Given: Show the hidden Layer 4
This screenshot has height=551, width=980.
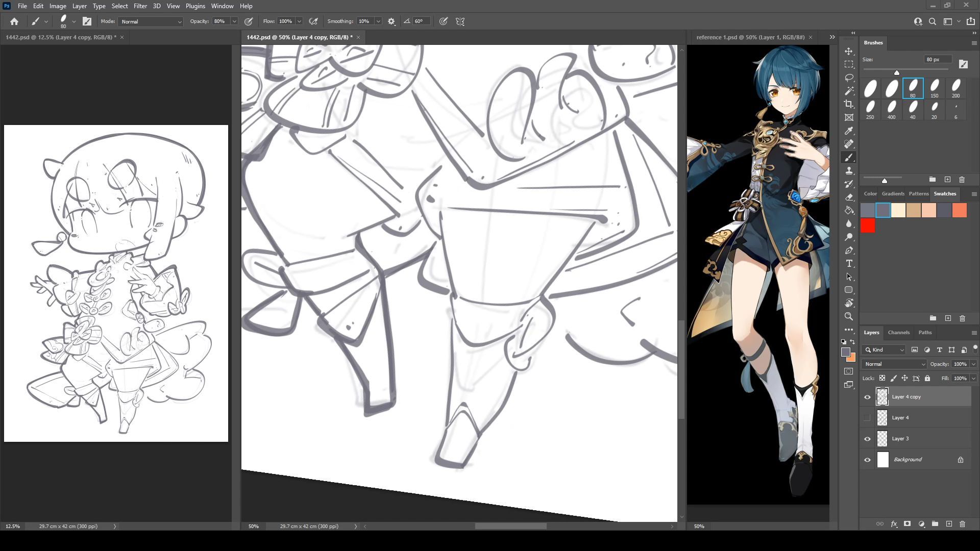Looking at the screenshot, I should (867, 418).
